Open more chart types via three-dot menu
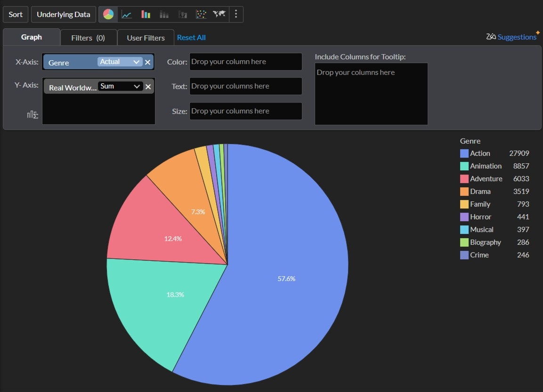 pyautogui.click(x=236, y=14)
